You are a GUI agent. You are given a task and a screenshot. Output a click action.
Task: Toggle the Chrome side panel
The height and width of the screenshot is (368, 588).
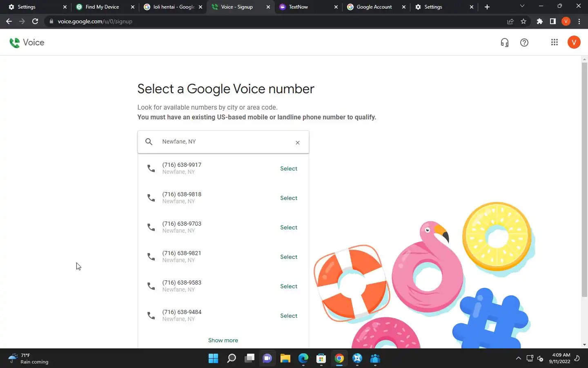[553, 21]
